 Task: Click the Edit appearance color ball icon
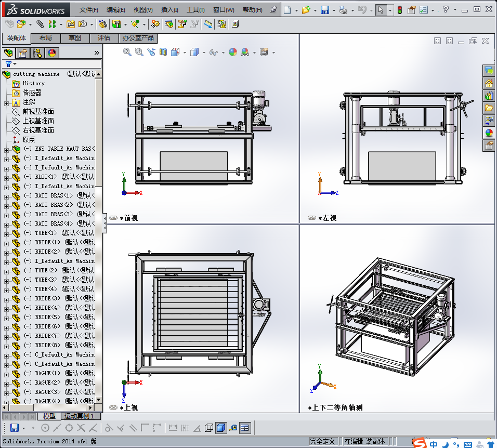(233, 52)
